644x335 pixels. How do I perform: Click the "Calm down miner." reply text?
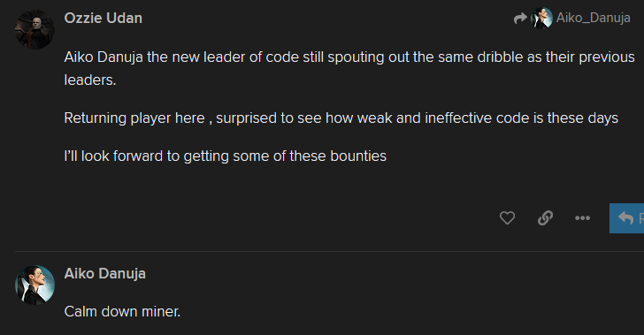tap(122, 312)
